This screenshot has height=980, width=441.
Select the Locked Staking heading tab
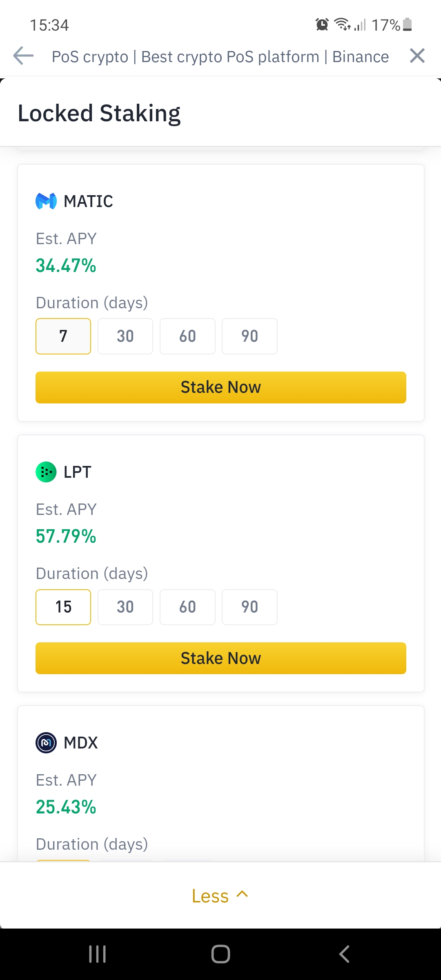[x=99, y=112]
